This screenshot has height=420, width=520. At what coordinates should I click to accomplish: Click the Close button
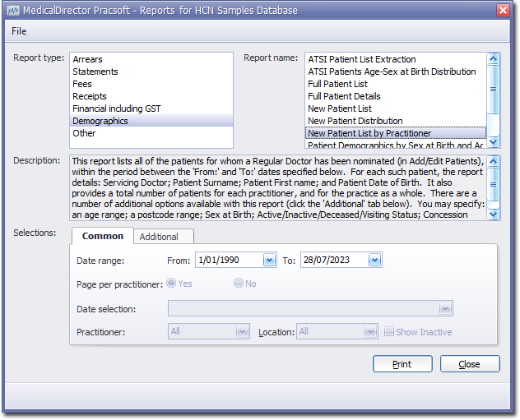tap(470, 364)
